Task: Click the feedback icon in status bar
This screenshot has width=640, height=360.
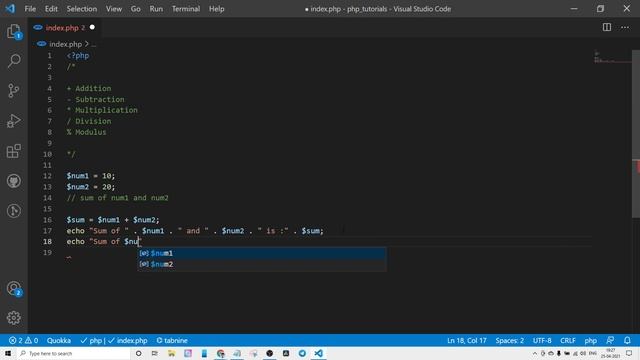Action: 610,340
